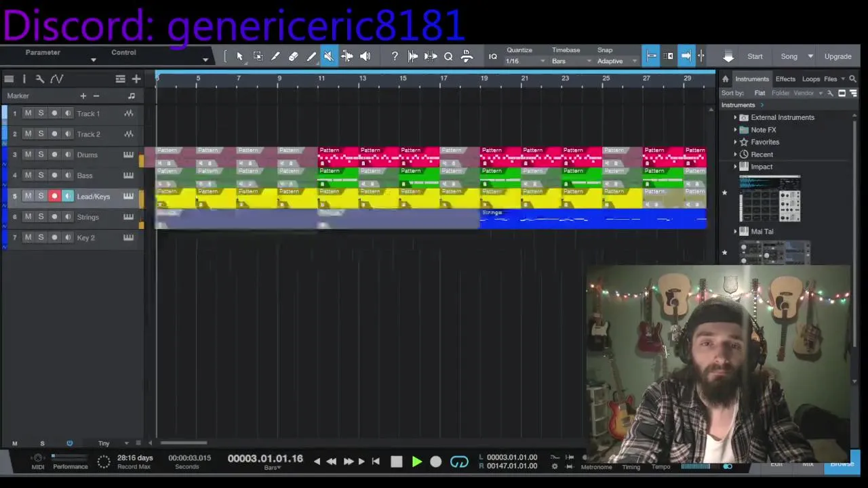Click the Song button
Viewport: 868px width, 488px height.
pos(789,57)
